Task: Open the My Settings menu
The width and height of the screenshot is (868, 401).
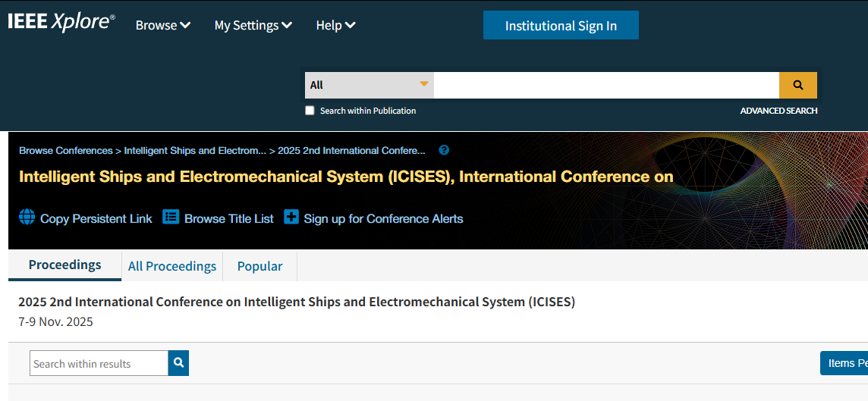Action: point(253,26)
